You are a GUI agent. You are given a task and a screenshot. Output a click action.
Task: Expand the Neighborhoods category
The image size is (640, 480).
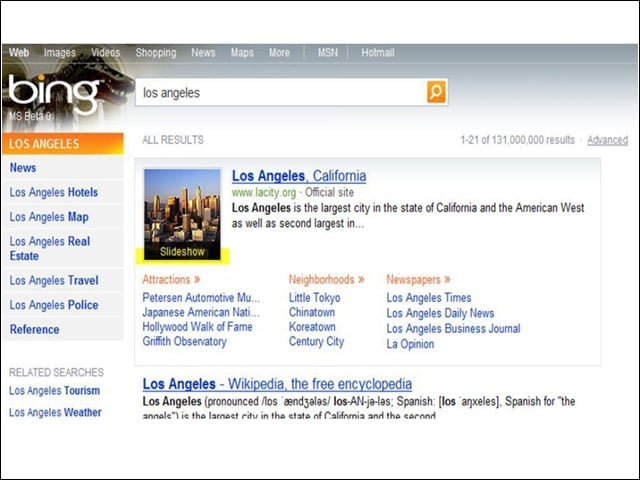[x=327, y=280]
